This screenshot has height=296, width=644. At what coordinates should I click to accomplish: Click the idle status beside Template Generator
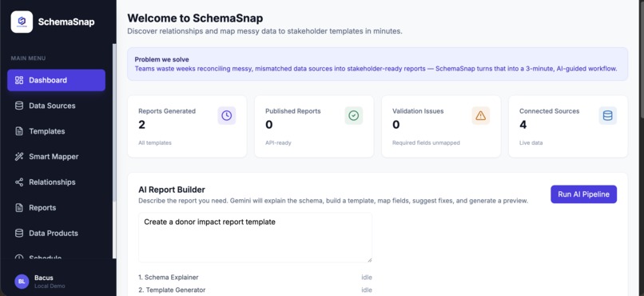367,290
